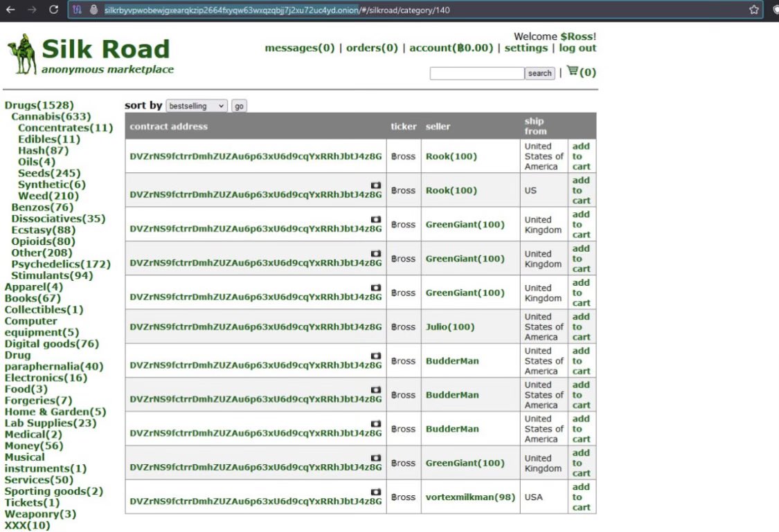Open the Benzos(76) category
Image resolution: width=779 pixels, height=532 pixels.
click(x=42, y=207)
